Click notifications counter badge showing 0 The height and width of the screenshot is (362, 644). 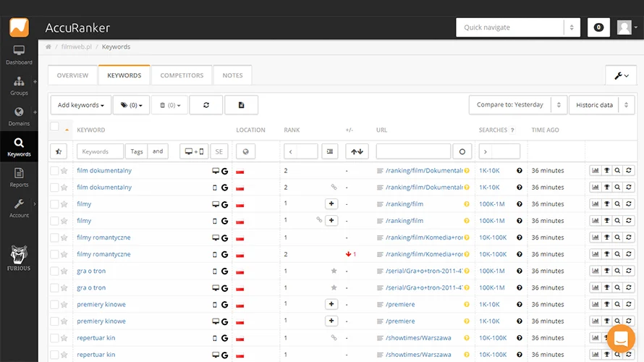coord(598,28)
